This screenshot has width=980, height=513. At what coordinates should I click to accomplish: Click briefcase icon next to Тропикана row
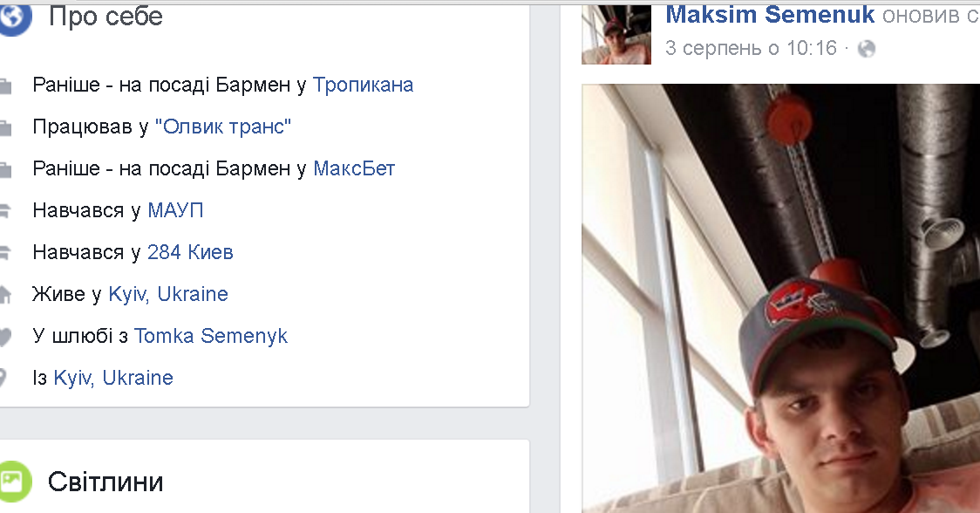(x=5, y=86)
